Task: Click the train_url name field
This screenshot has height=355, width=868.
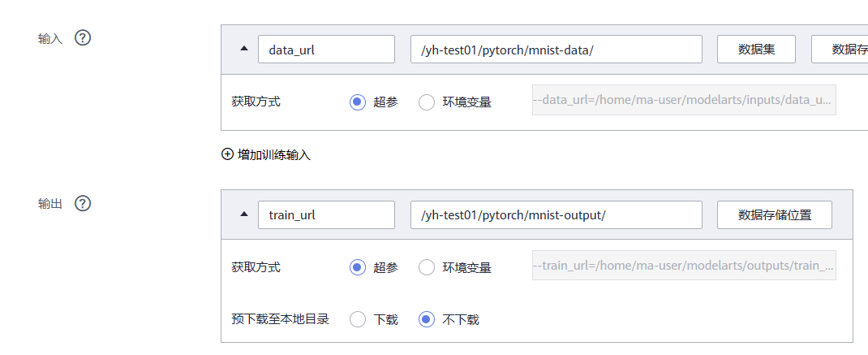Action: (327, 214)
